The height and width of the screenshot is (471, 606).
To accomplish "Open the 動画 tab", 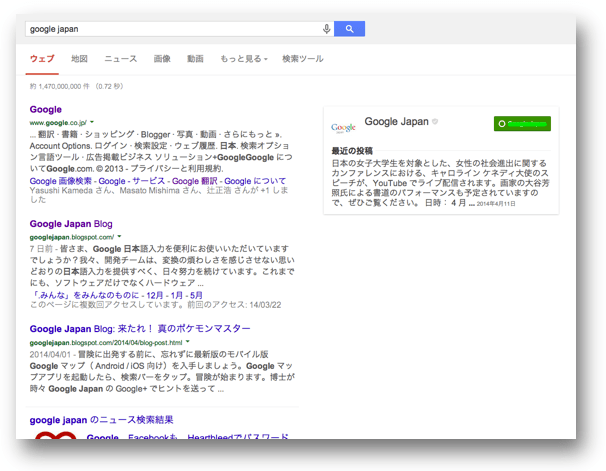I will coord(195,59).
